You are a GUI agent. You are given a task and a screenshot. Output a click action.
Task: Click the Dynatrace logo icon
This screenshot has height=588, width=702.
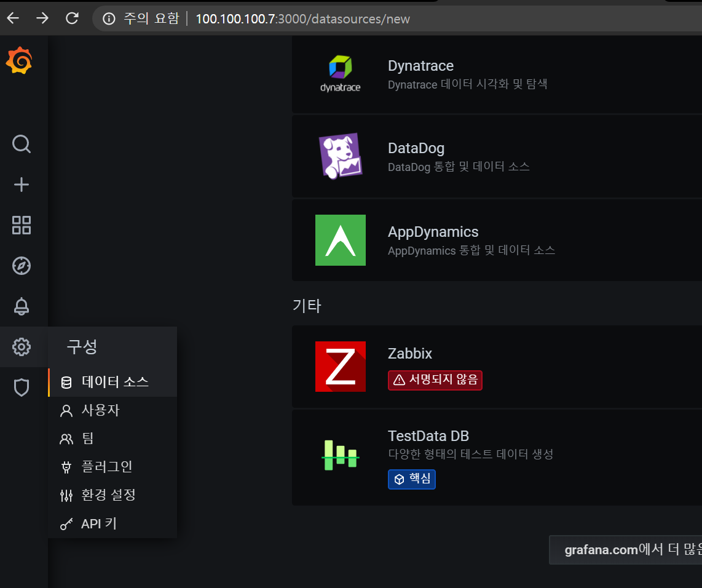pyautogui.click(x=341, y=73)
